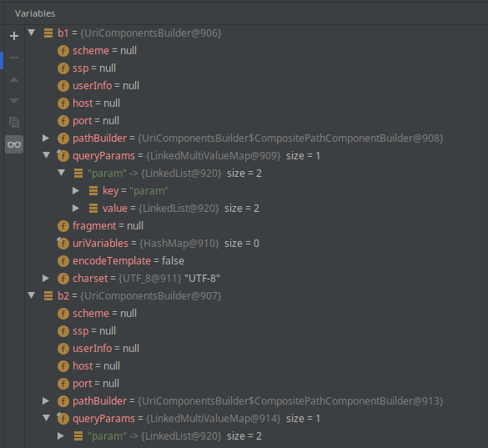The width and height of the screenshot is (488, 448).
Task: Click field icon next to encodeTemplate
Action: click(x=63, y=261)
